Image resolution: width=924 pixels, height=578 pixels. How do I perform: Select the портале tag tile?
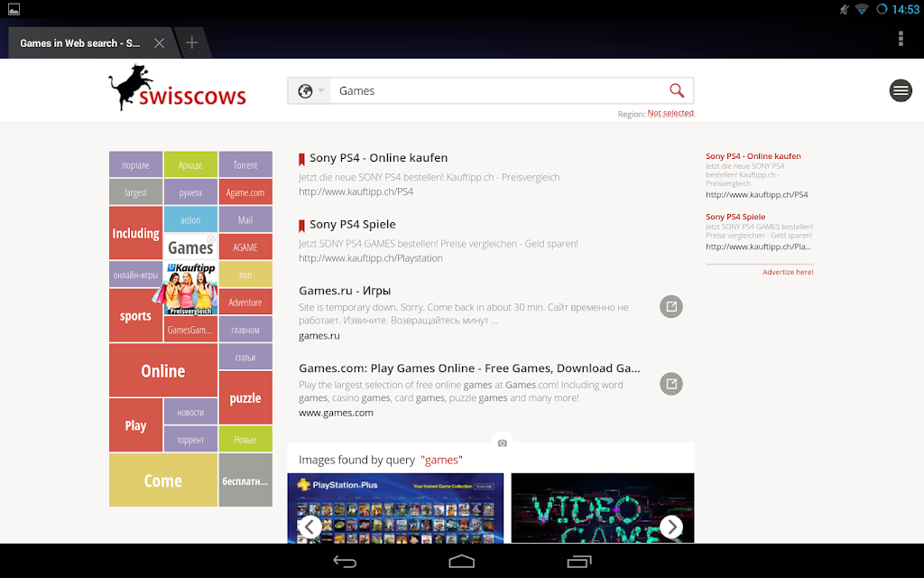[x=135, y=164]
